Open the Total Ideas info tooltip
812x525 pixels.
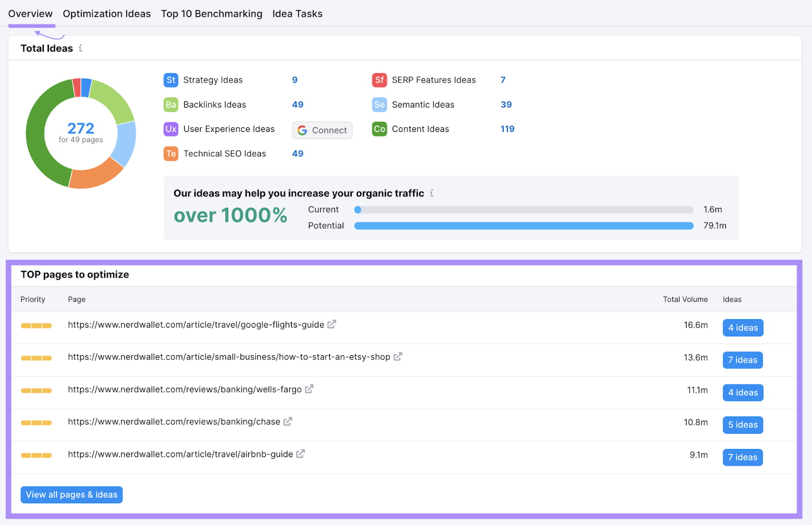tap(81, 48)
